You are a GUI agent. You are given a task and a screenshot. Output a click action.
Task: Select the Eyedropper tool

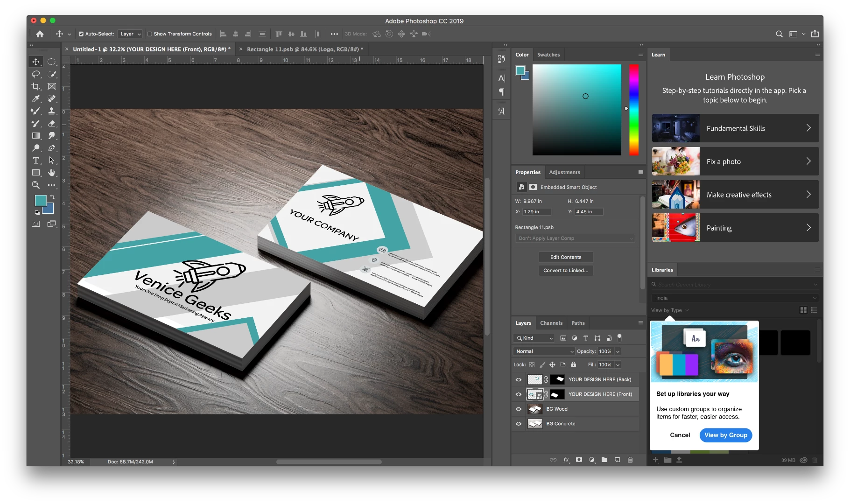(36, 98)
